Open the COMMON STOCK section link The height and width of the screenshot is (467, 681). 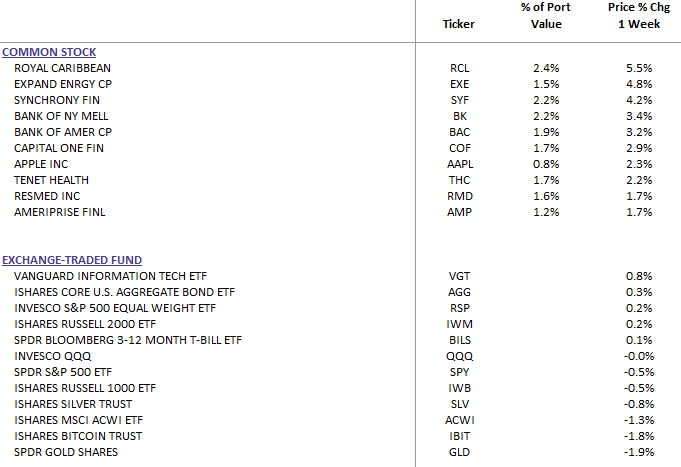click(x=49, y=52)
